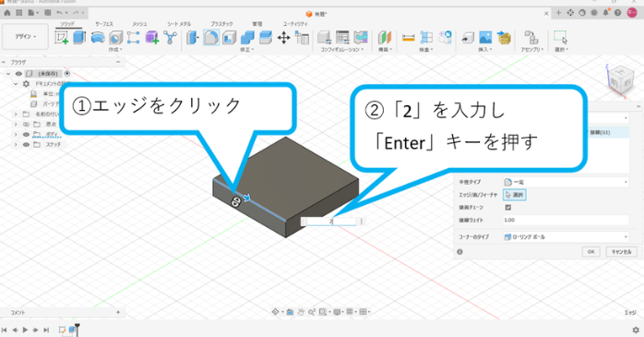Toggle visibility of the スケッチ folder

[x=26, y=145]
